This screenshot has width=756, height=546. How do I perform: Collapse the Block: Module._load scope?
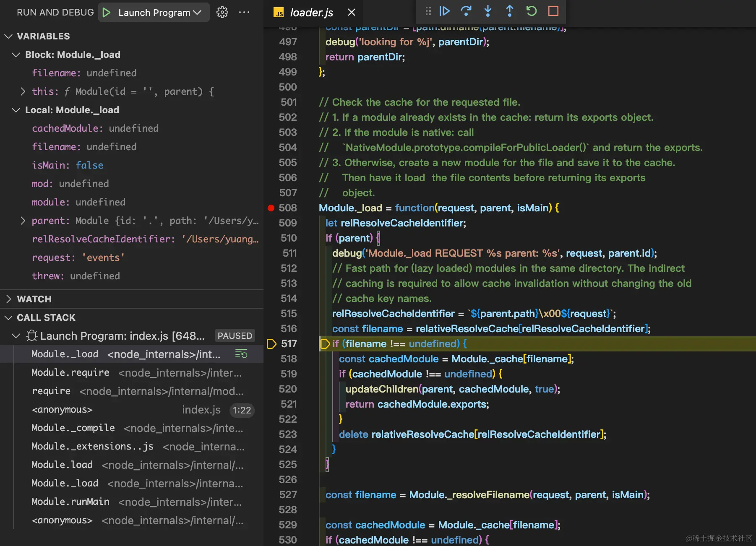tap(16, 55)
